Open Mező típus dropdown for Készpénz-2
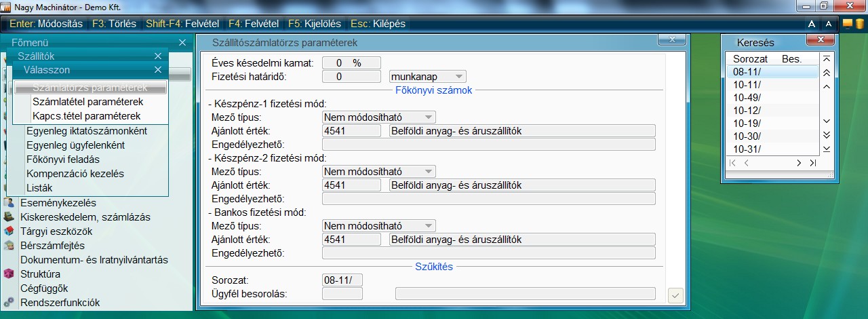 [379, 171]
